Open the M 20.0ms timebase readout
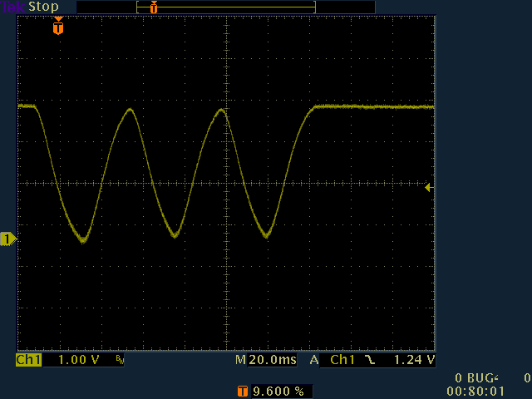 [x=267, y=361]
